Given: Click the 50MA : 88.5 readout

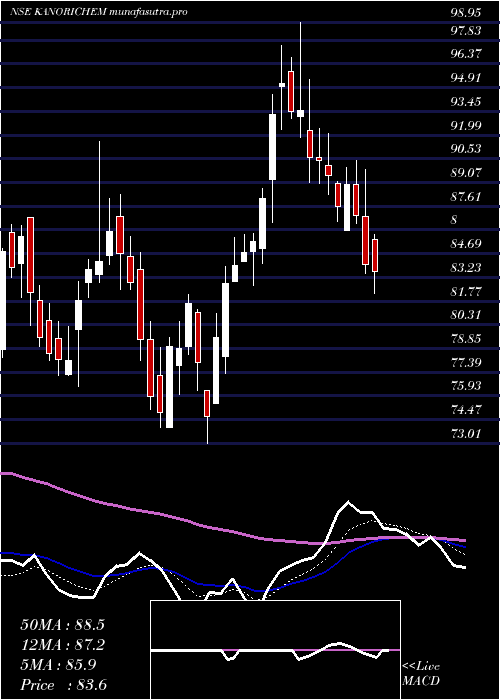Looking at the screenshot, I should pyautogui.click(x=62, y=625).
